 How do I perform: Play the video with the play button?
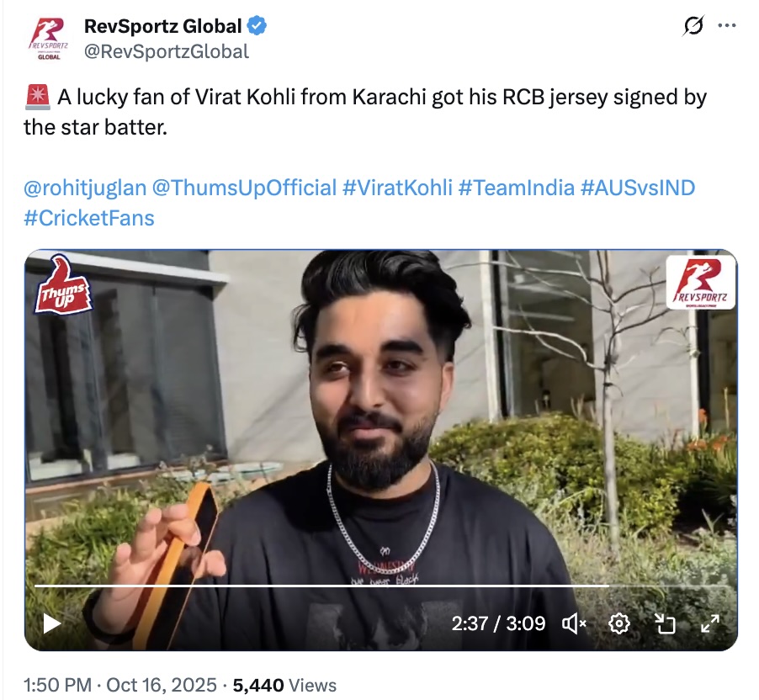coord(52,623)
